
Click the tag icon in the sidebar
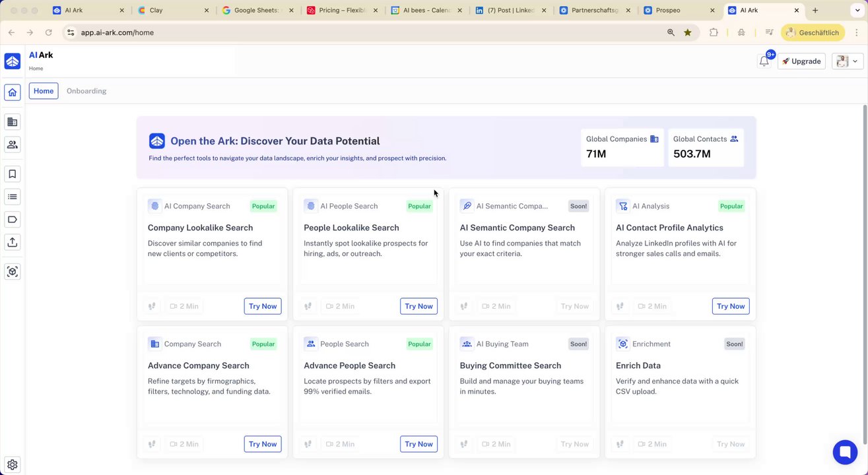[12, 219]
